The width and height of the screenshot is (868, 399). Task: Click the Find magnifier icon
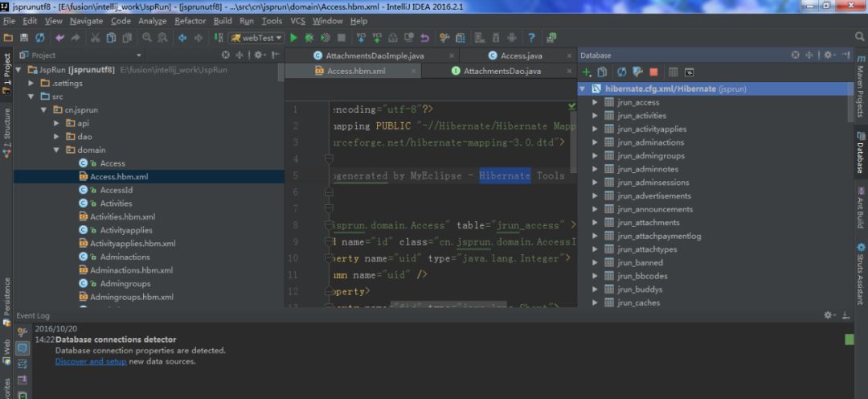tap(147, 38)
